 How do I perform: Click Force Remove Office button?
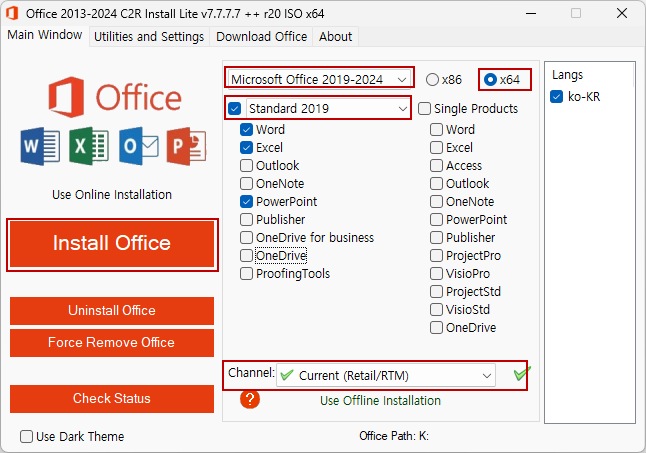(112, 343)
